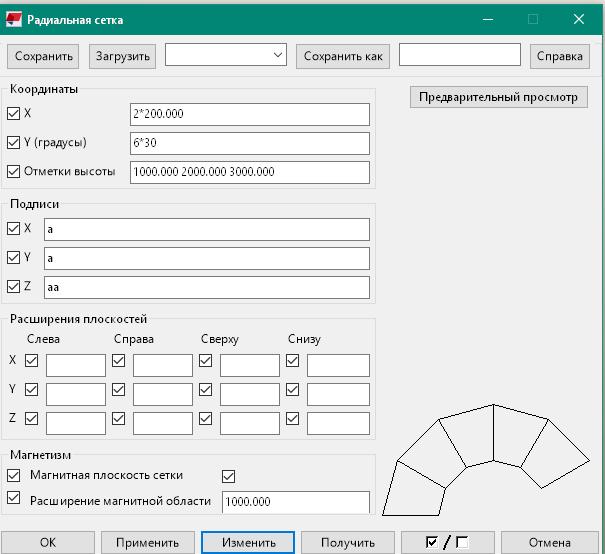Open help with the Справка button
605x554 pixels.
tap(559, 56)
